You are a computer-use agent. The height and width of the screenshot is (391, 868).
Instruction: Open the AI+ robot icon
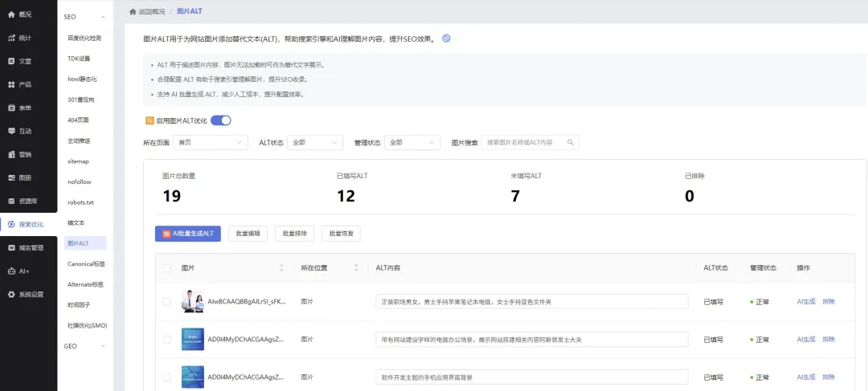[11, 271]
